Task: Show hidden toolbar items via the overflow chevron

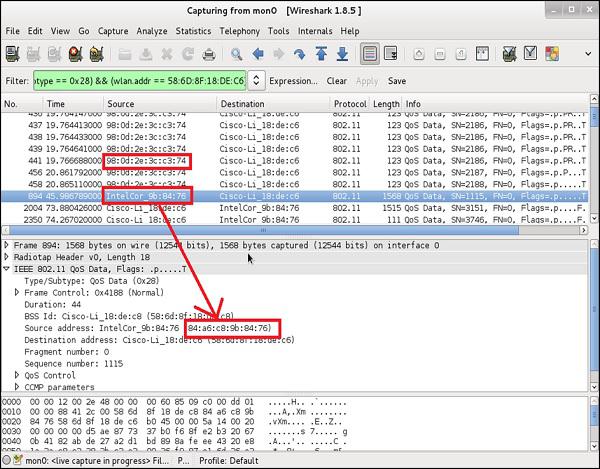Action: (x=589, y=54)
